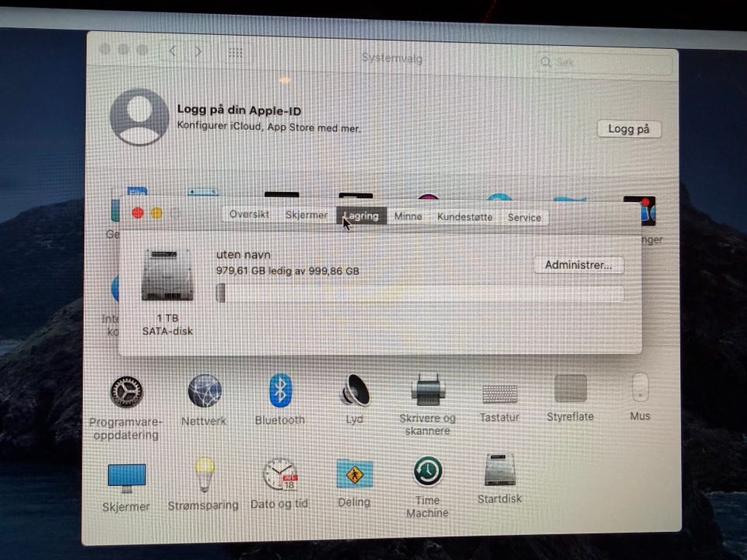747x560 pixels.
Task: Click the Søk search field
Action: pos(605,62)
